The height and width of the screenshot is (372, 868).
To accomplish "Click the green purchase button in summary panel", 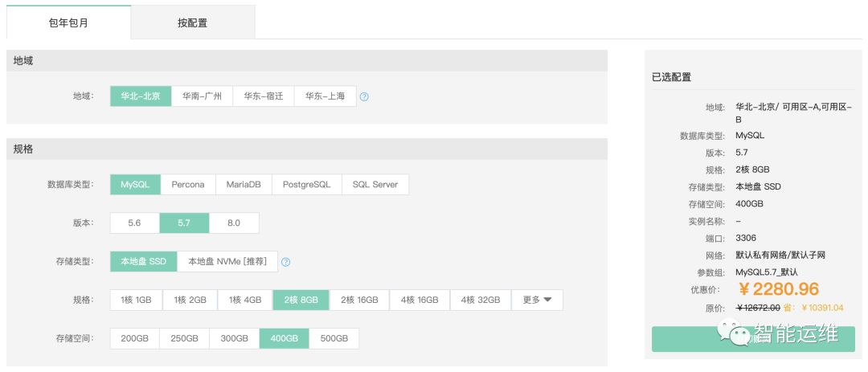I will point(753,339).
